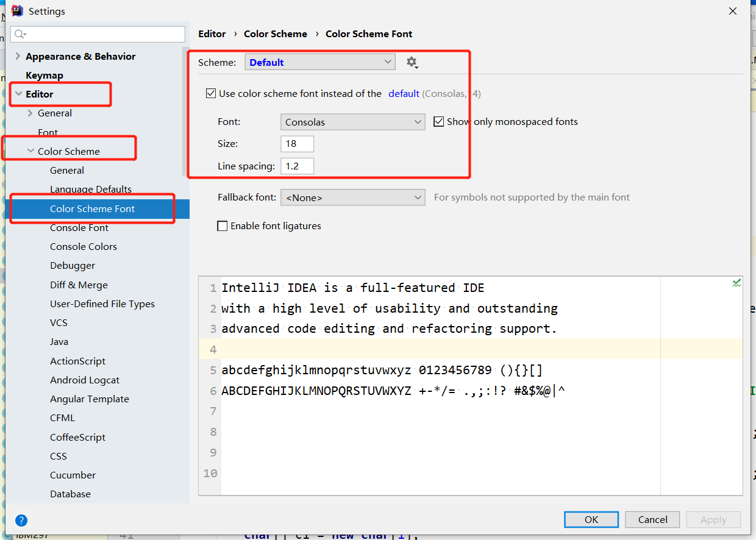Viewport: 756px width, 540px height.
Task: Click preview line 6 uppercase alphabet text
Action: pyautogui.click(x=316, y=391)
